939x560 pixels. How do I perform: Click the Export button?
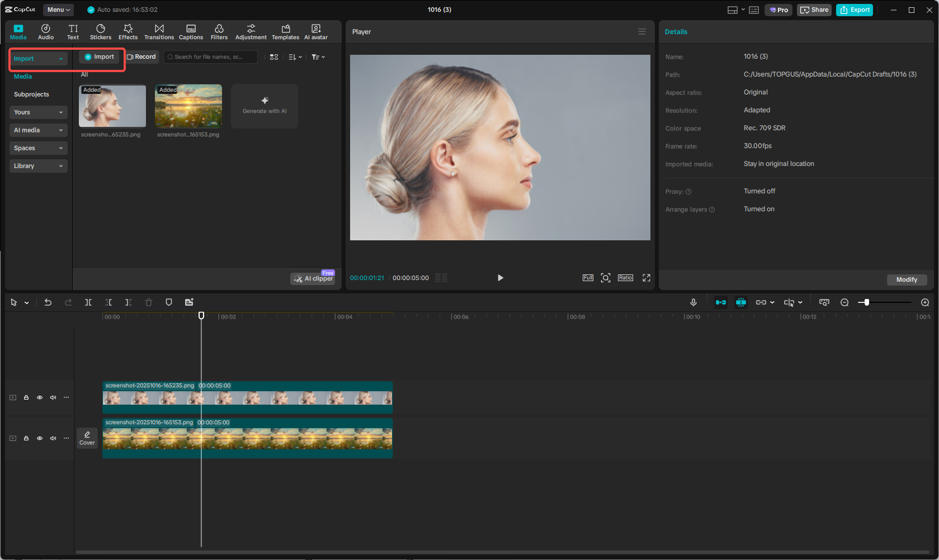click(x=854, y=10)
